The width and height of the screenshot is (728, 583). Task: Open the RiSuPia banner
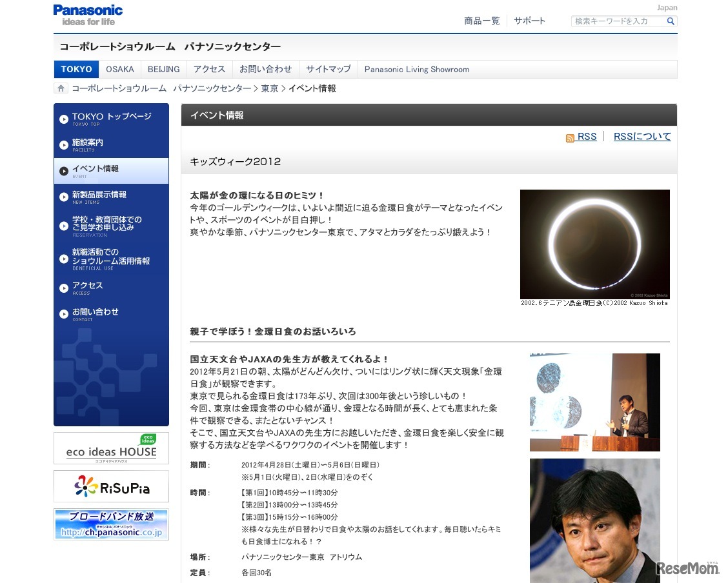point(111,487)
